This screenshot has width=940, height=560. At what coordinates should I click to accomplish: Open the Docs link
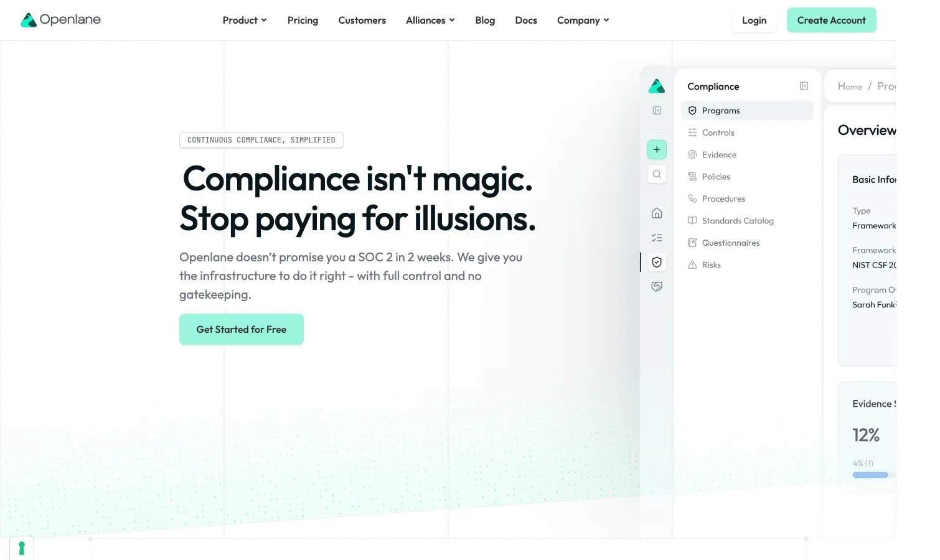tap(526, 21)
